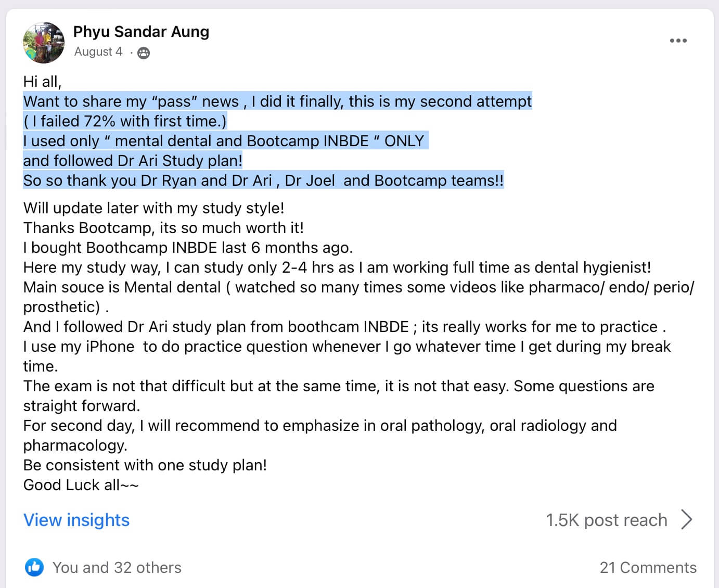Screen dimensions: 719x588
Task: Click the 21 Comments link
Action: point(649,568)
